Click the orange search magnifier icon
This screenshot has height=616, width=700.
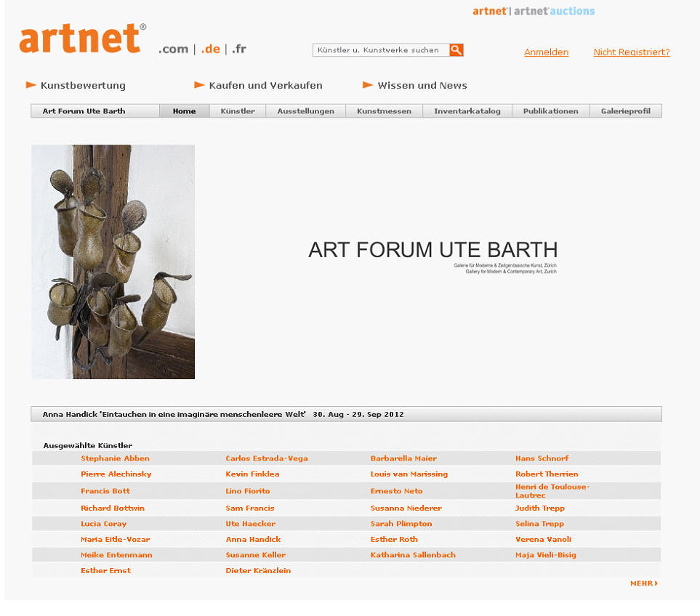click(456, 50)
